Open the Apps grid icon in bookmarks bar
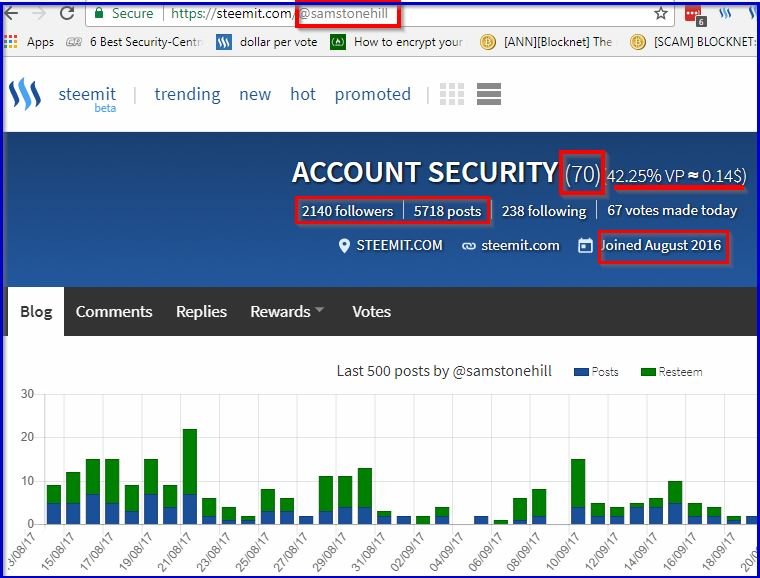Image resolution: width=760 pixels, height=578 pixels. tap(11, 42)
